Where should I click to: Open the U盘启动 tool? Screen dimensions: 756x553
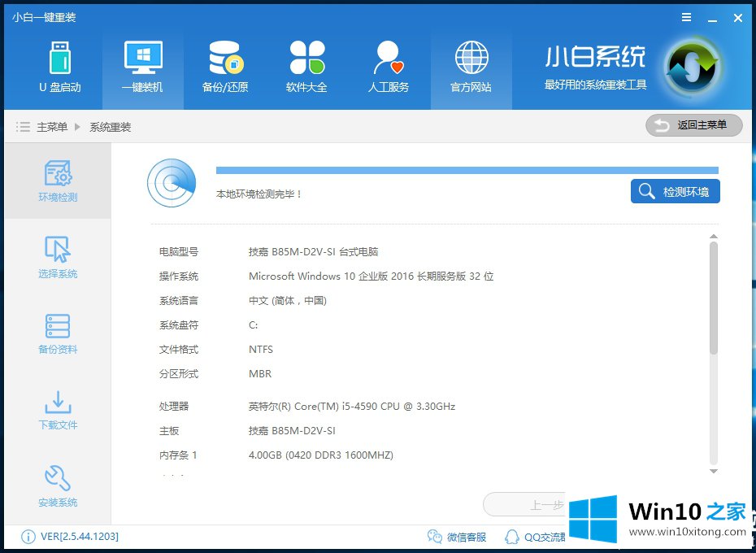pos(60,67)
